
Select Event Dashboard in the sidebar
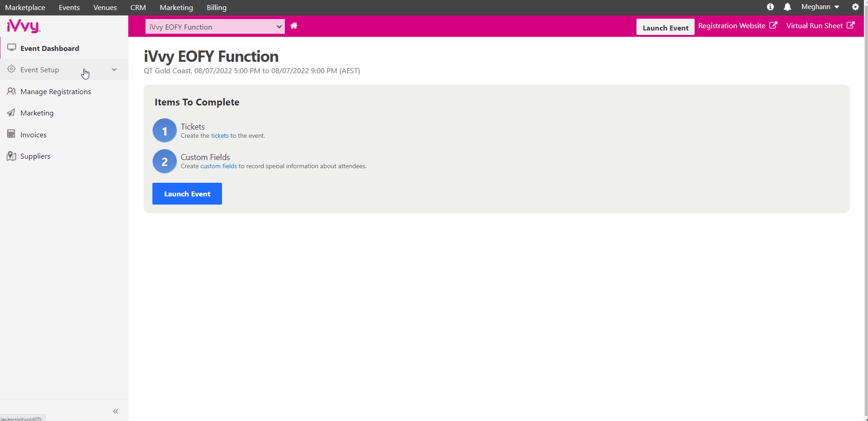coord(64,48)
